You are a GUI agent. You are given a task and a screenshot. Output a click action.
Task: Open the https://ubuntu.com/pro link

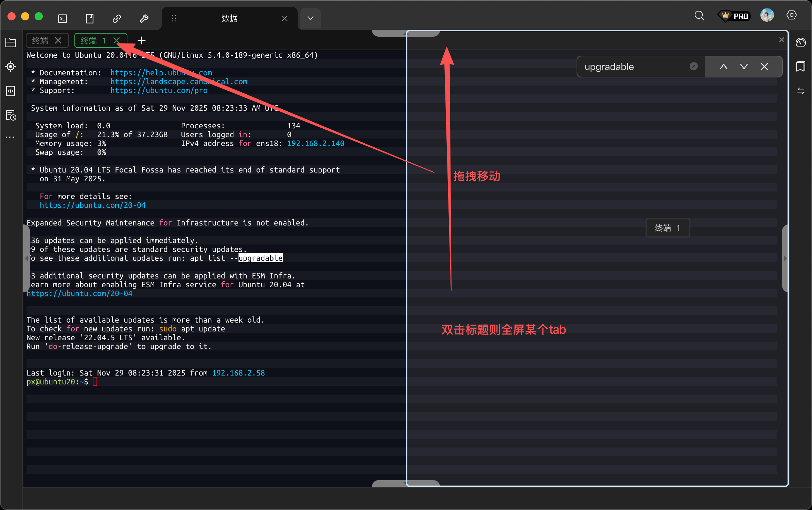coord(159,90)
